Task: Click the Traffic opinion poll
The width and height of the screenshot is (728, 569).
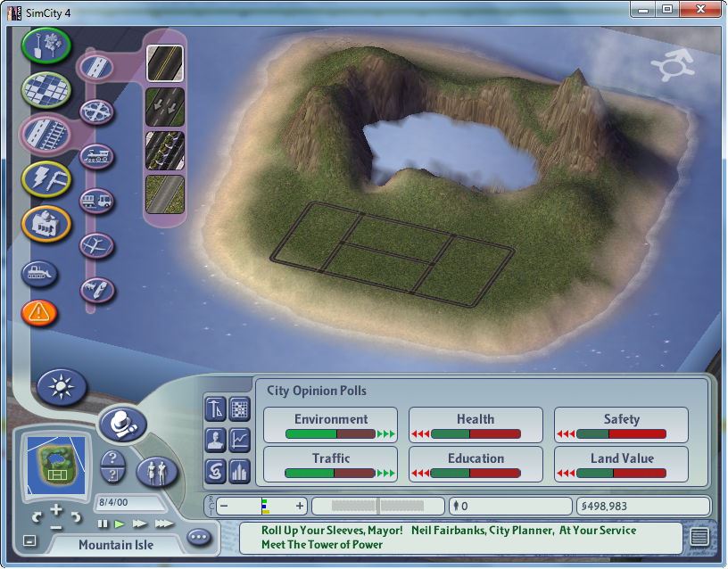Action: click(x=331, y=465)
